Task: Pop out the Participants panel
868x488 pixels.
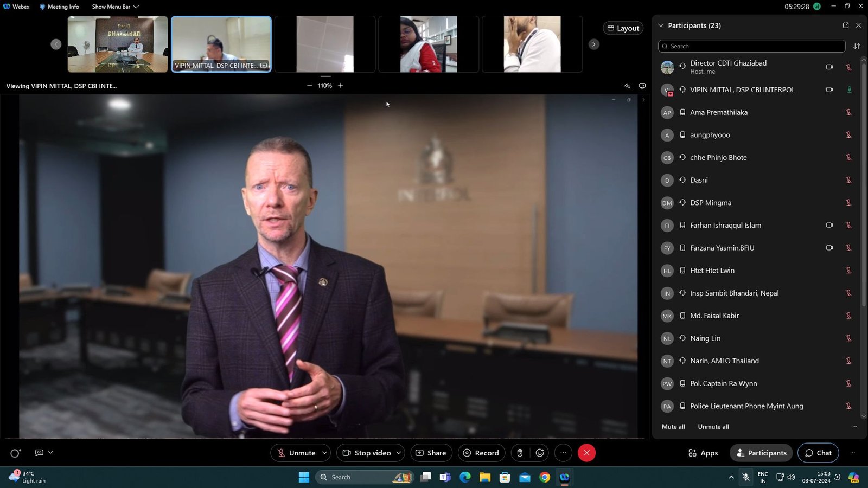Action: click(845, 25)
